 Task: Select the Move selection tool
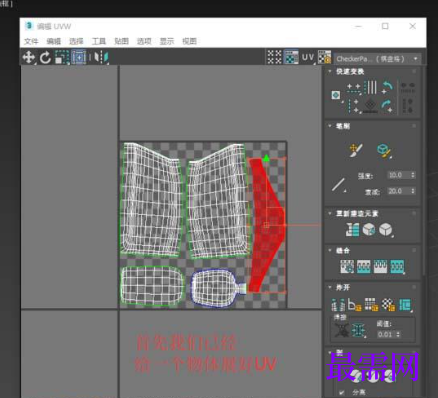pyautogui.click(x=29, y=57)
